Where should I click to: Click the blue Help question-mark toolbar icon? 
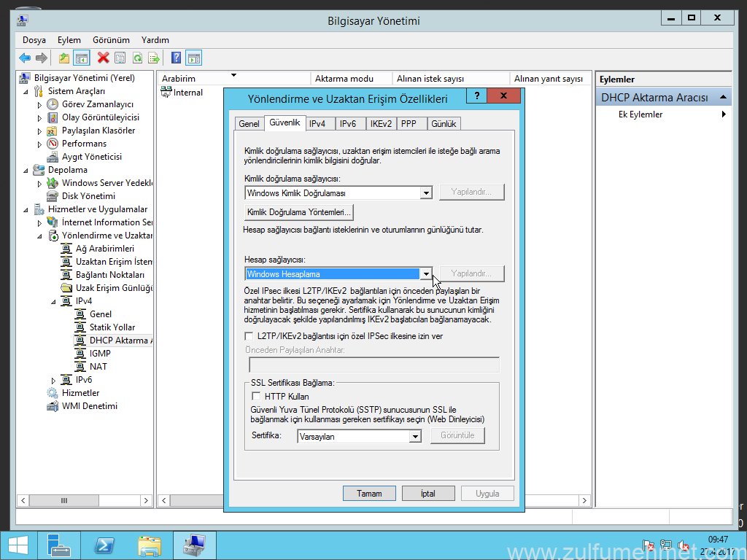(176, 58)
